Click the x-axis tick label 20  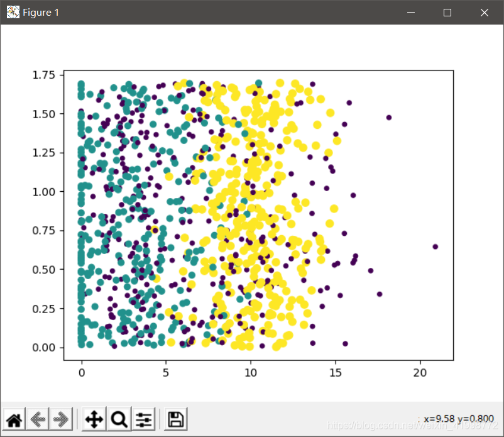[420, 373]
